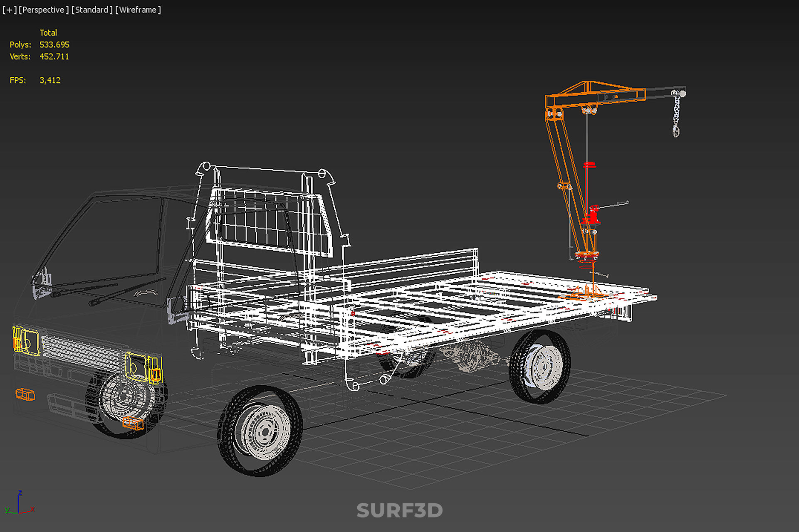The height and width of the screenshot is (532, 799).
Task: Click the FPS statistic value
Action: (x=50, y=80)
